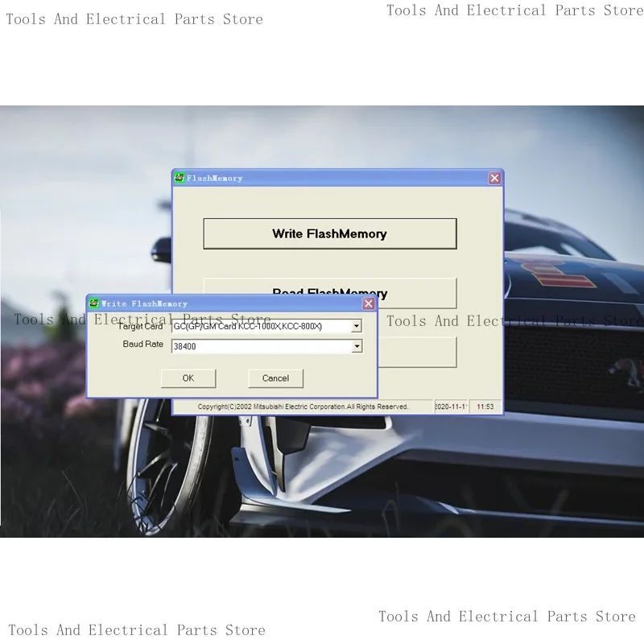Click the 11:53 time panel in the status bar
Image resolution: width=644 pixels, height=644 pixels.
click(485, 407)
